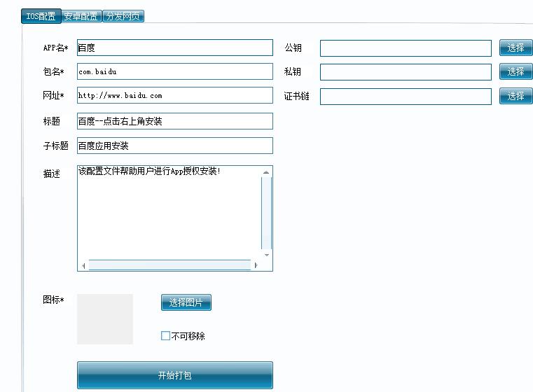Click the description horizontal scrollbar track
Screen dimensions: 533x392
point(169,265)
